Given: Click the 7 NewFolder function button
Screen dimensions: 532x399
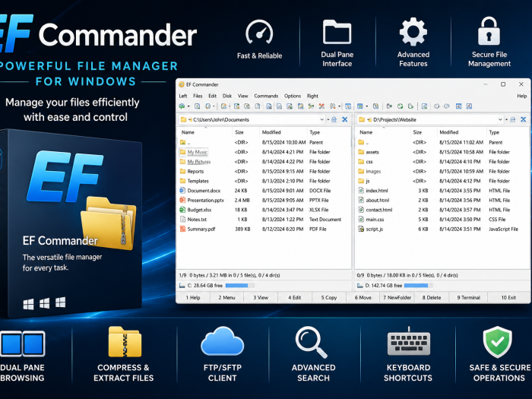Looking at the screenshot, I should 397,298.
